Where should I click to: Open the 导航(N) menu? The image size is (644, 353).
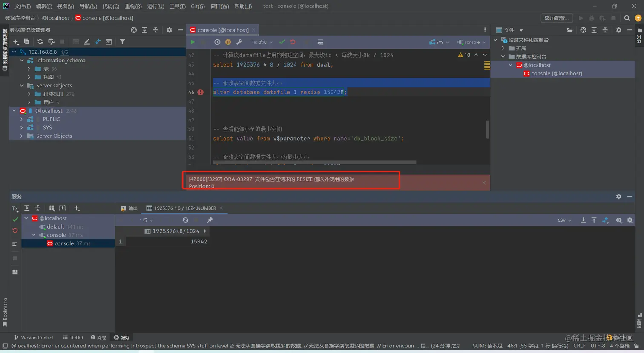click(x=88, y=6)
